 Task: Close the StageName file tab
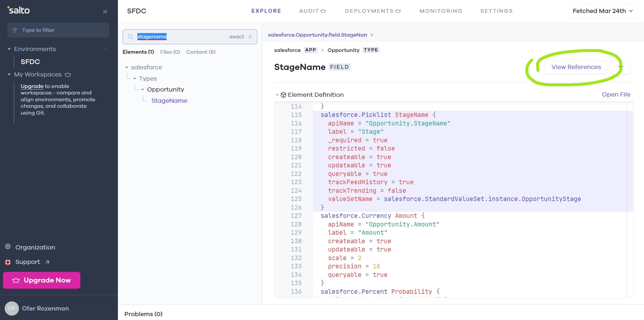pos(372,35)
